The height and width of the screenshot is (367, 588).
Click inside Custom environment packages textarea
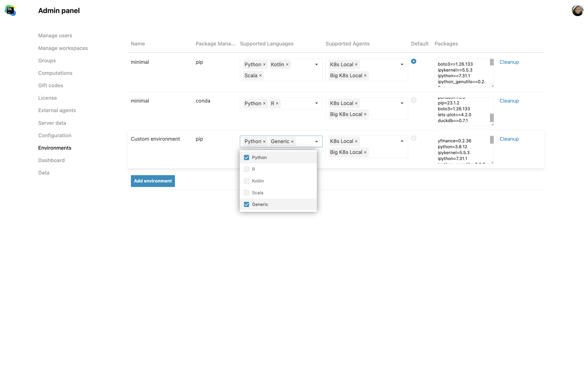point(462,149)
